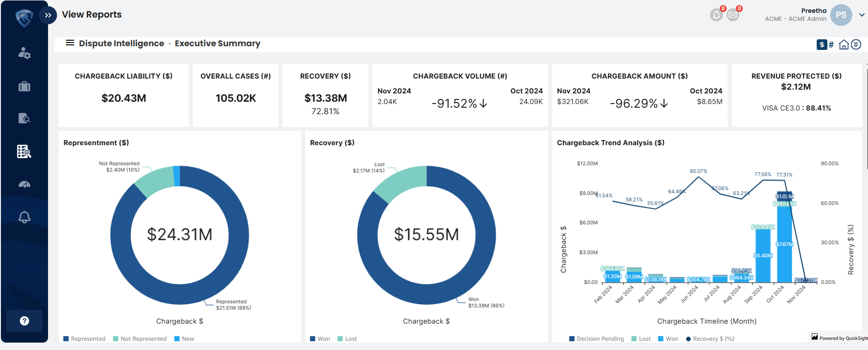Toggle the dollar amount view
Screen dimensions: 868x350
click(x=822, y=44)
